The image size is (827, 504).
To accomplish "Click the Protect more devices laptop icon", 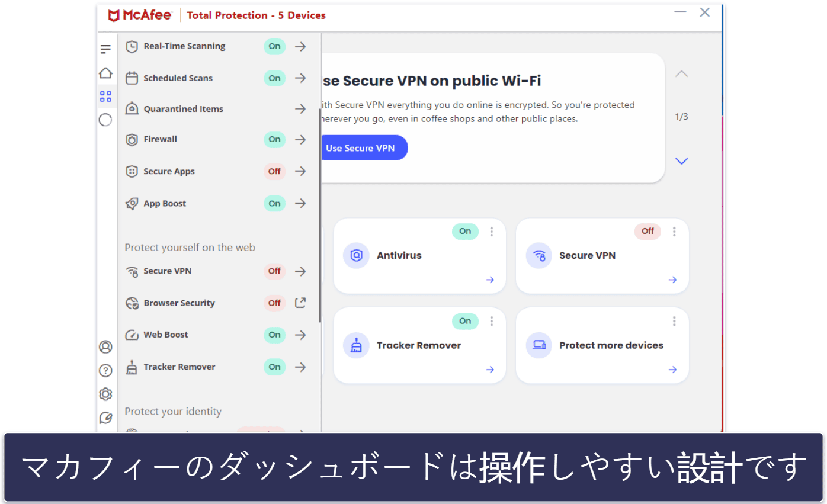I will coord(539,345).
